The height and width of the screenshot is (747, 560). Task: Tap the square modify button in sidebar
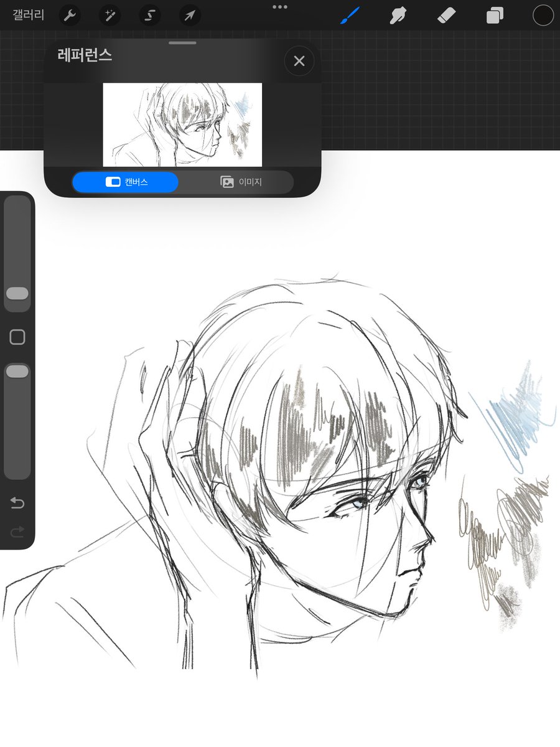coord(17,337)
